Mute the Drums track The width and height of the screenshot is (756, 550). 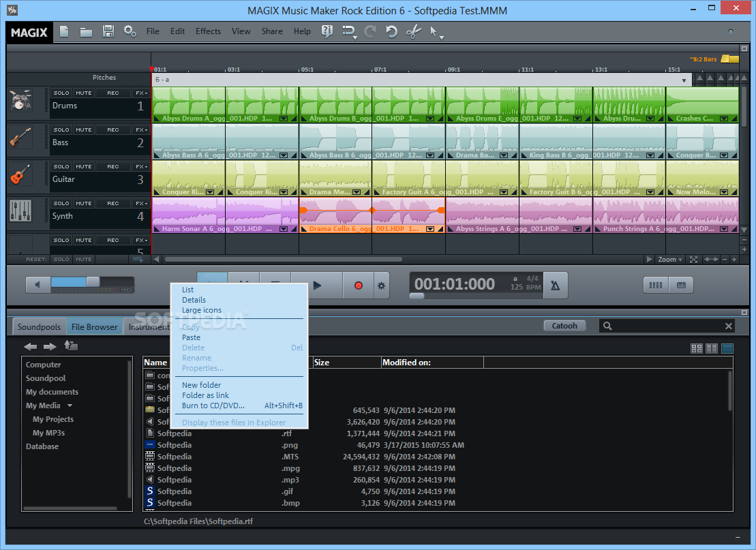83,93
